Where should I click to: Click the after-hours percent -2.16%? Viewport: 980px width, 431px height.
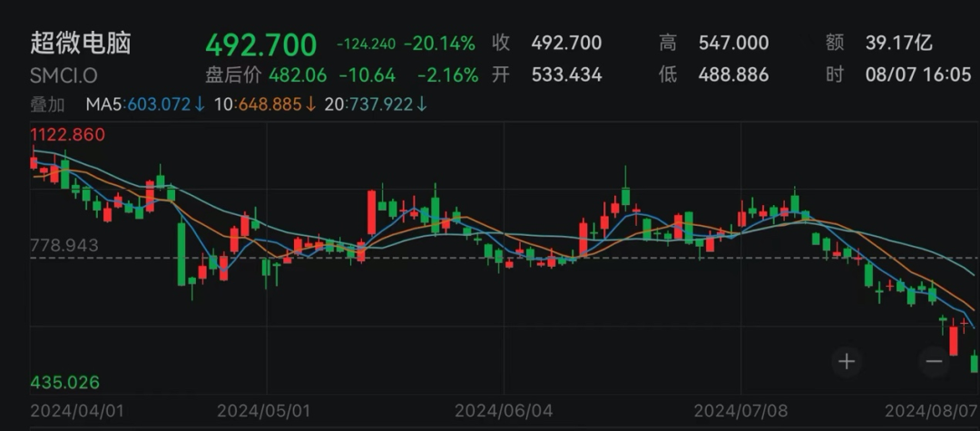click(x=447, y=75)
